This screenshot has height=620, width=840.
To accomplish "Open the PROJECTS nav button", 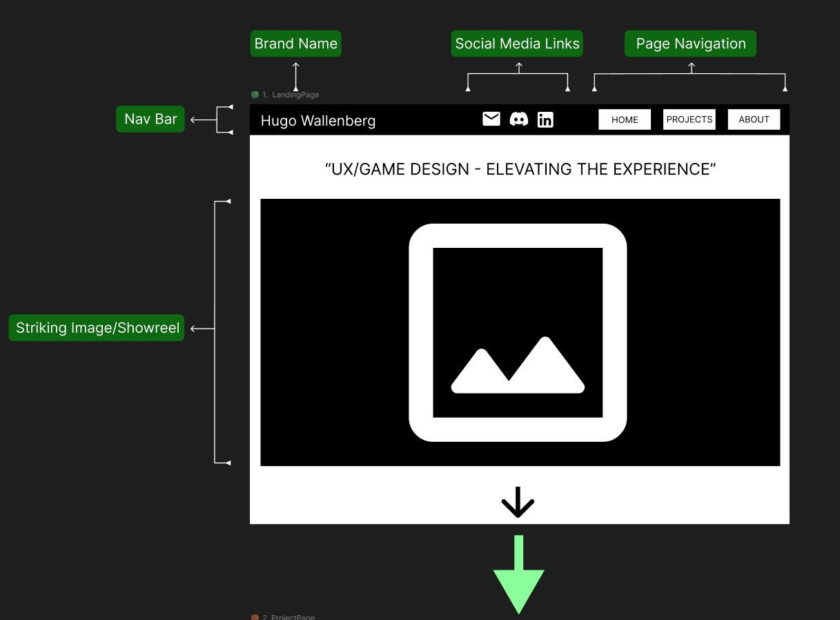I will point(689,119).
